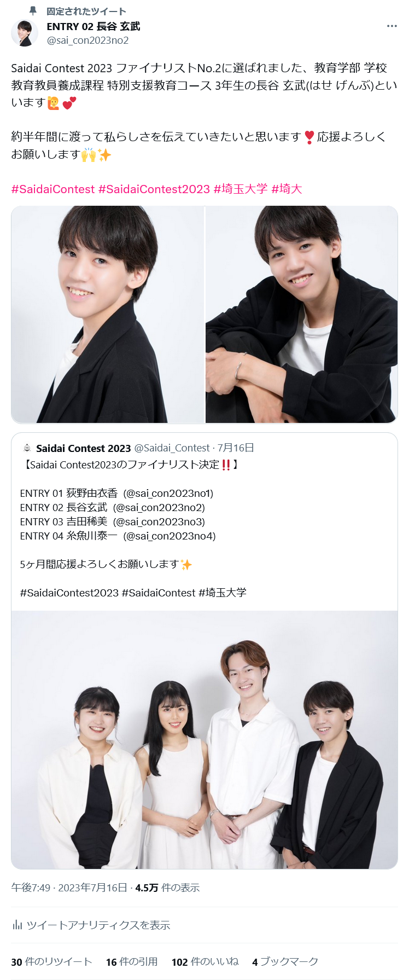Open the three-dot more options menu
Viewport: 409px width, 980px height.
click(392, 26)
